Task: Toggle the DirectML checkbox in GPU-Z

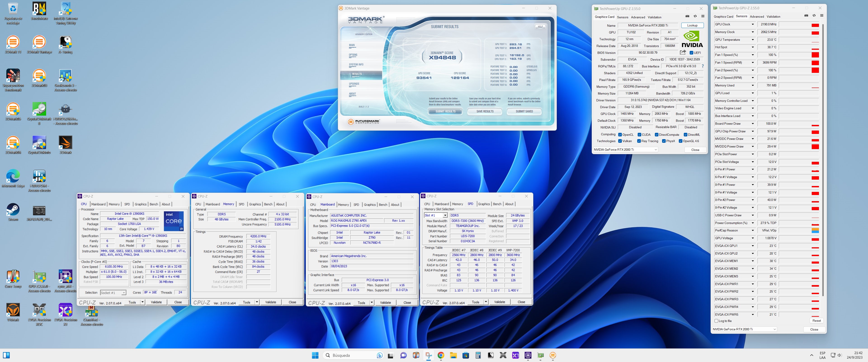Action: pyautogui.click(x=685, y=135)
